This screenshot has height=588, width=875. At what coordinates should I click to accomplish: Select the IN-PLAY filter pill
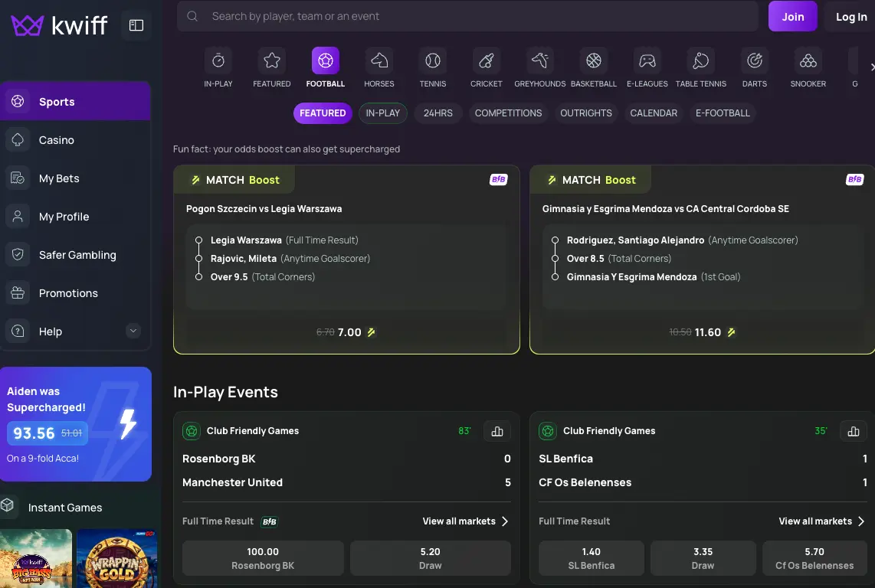[x=383, y=113]
